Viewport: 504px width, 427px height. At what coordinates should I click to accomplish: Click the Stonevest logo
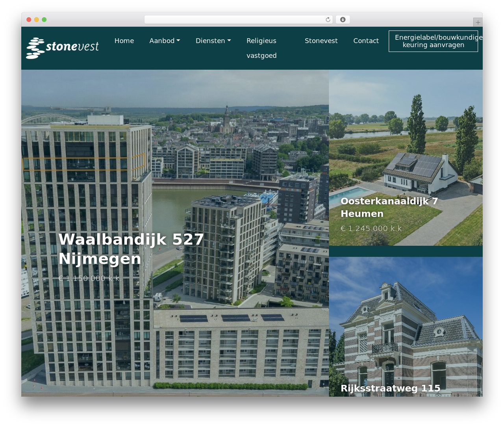62,48
